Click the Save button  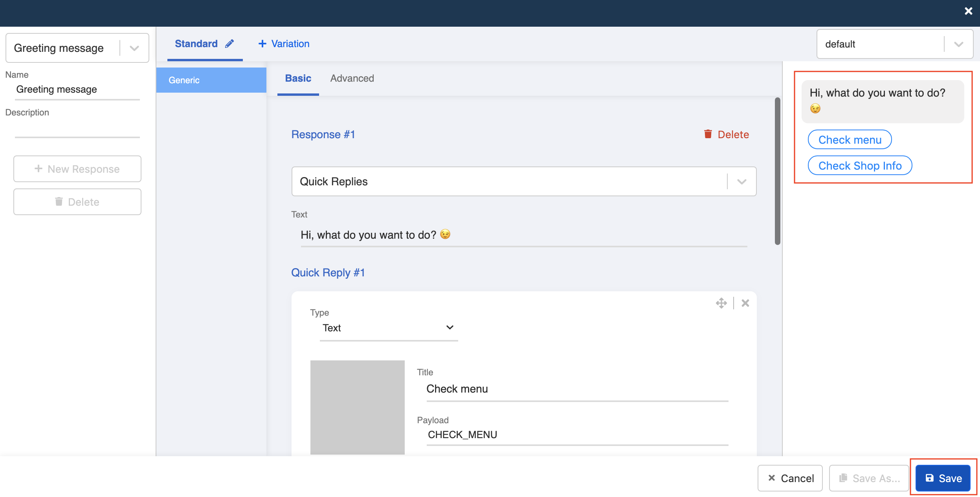[943, 478]
